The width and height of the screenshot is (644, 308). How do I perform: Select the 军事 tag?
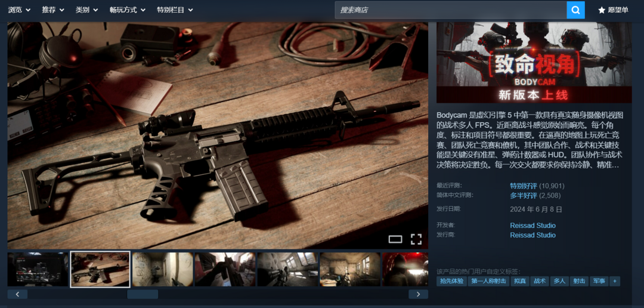tap(599, 281)
